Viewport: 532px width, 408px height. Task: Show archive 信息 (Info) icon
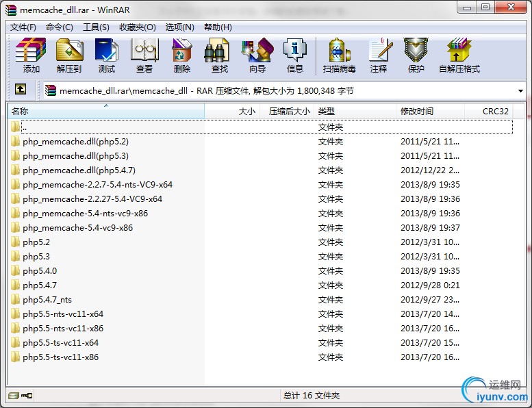[x=295, y=50]
